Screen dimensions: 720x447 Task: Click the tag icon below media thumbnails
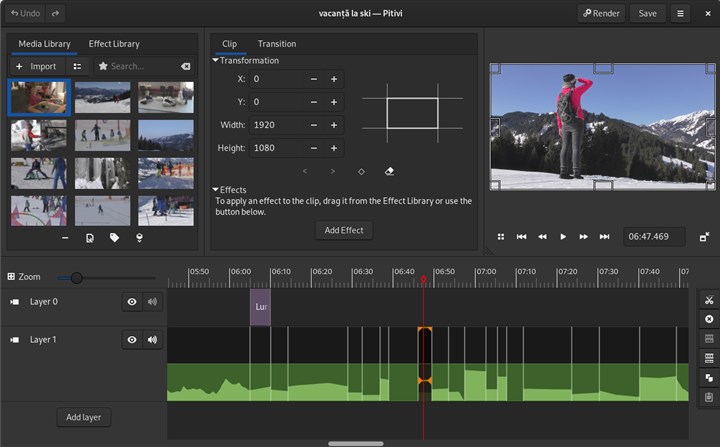pyautogui.click(x=115, y=238)
